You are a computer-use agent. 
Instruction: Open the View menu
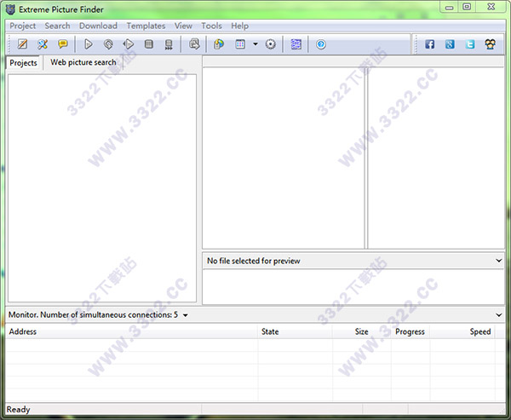pyautogui.click(x=183, y=26)
